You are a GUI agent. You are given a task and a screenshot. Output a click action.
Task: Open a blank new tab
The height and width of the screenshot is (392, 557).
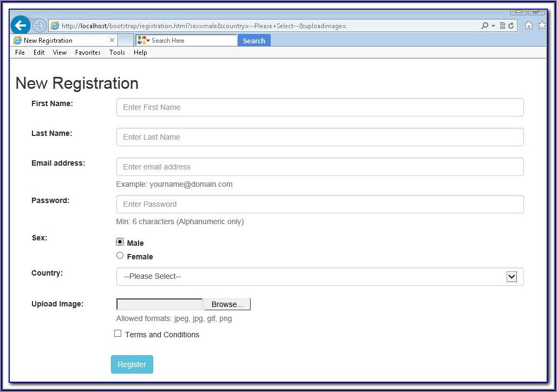(126, 40)
